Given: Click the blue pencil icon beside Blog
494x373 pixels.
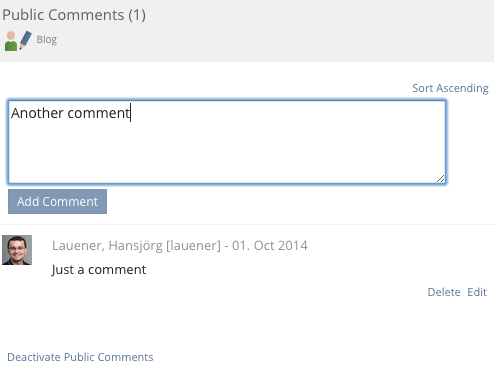Looking at the screenshot, I should tap(25, 40).
